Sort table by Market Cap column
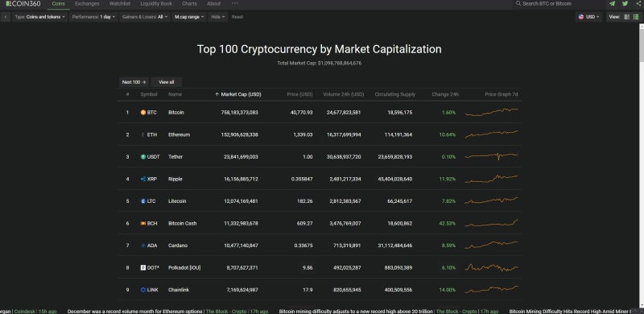This screenshot has height=314, width=644. point(238,94)
